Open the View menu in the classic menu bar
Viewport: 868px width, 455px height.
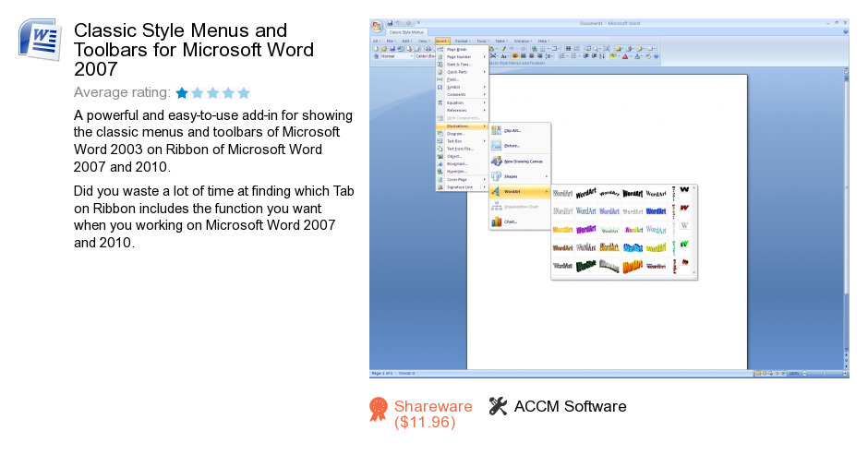click(x=424, y=41)
